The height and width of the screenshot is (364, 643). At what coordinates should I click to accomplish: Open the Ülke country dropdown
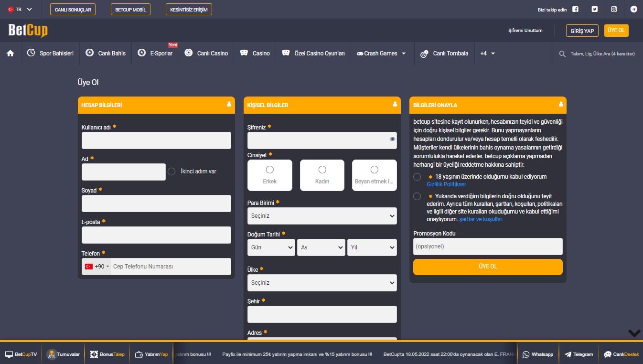(322, 283)
